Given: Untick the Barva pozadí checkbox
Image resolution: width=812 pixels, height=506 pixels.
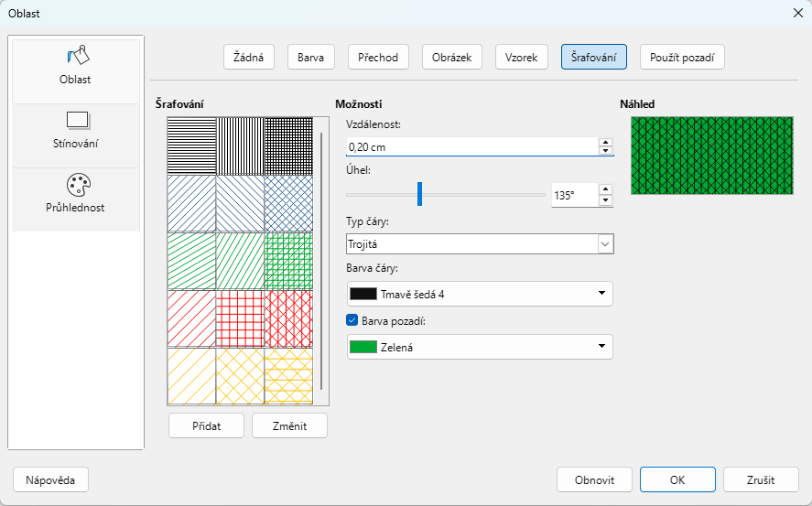Looking at the screenshot, I should click(x=352, y=320).
